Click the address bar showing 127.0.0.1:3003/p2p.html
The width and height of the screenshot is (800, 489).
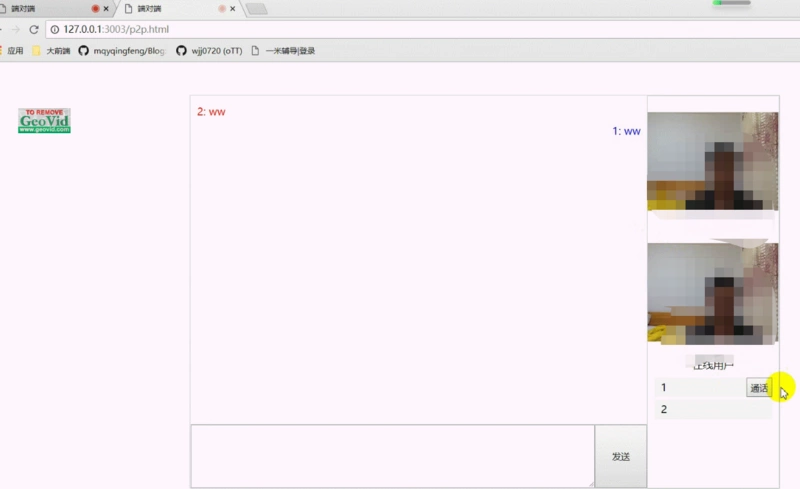[423, 29]
